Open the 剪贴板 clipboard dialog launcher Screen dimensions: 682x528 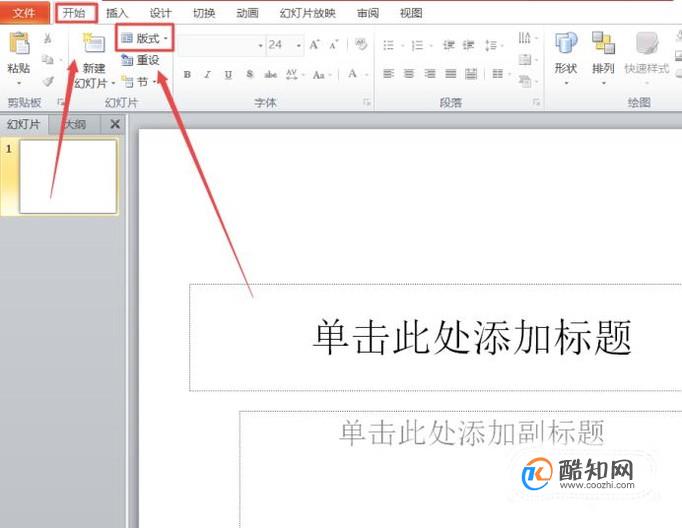60,102
